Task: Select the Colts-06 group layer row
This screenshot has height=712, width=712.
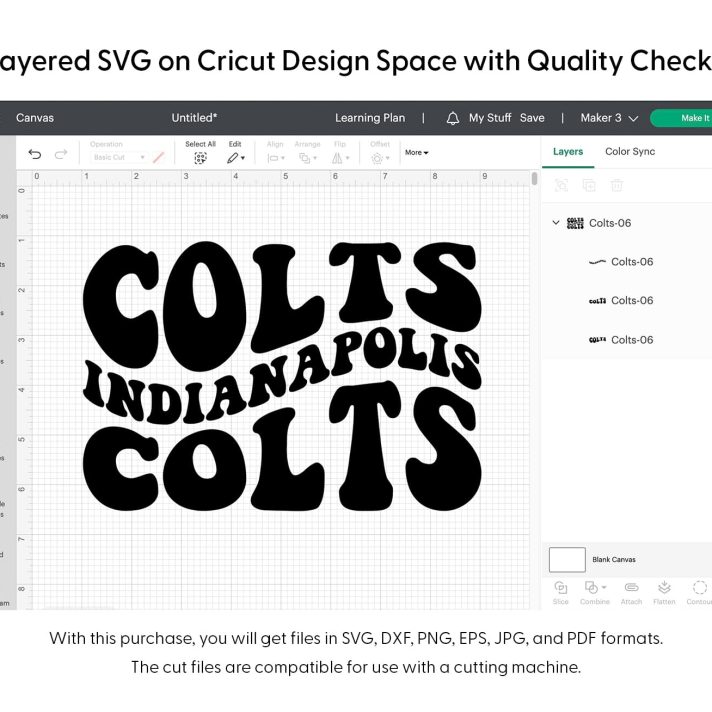Action: [627, 223]
